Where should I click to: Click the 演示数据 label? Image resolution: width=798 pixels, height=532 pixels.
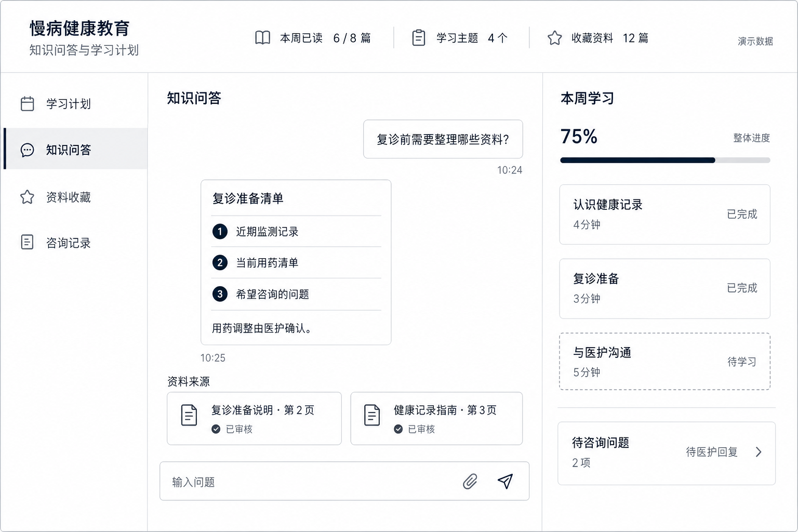(755, 42)
